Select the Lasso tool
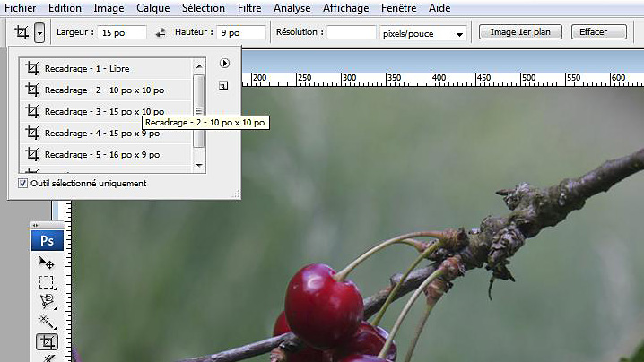The height and width of the screenshot is (362, 644). (47, 302)
